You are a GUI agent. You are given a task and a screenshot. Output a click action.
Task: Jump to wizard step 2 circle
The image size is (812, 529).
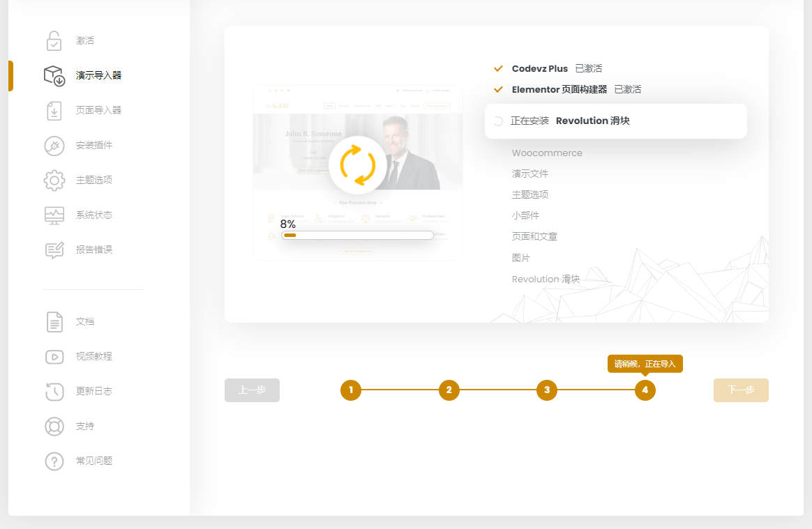449,390
